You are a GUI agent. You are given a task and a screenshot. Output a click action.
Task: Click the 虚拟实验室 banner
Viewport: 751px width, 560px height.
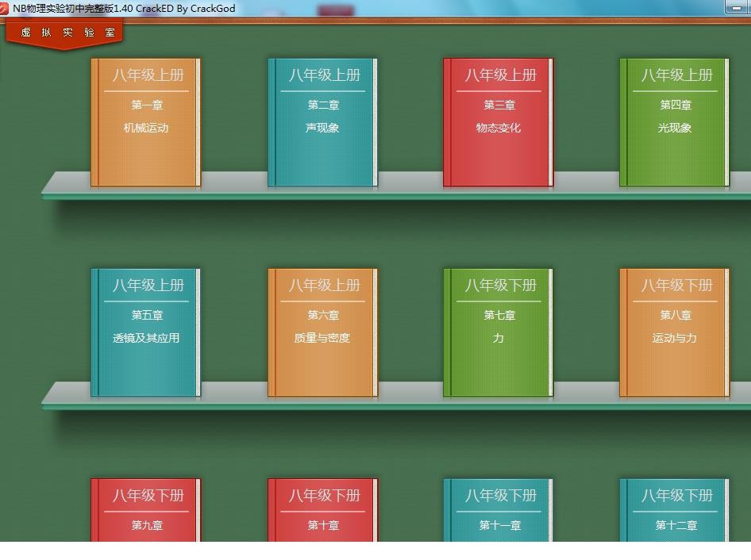[x=64, y=33]
